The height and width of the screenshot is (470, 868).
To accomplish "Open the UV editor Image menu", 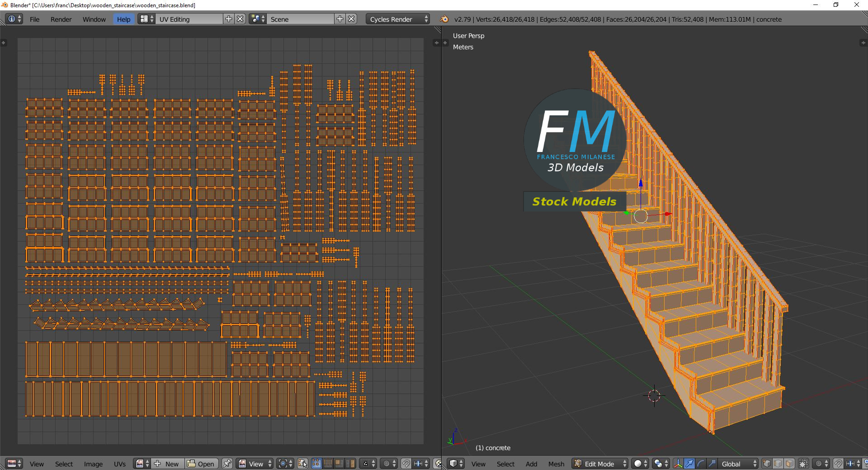I will (93, 464).
